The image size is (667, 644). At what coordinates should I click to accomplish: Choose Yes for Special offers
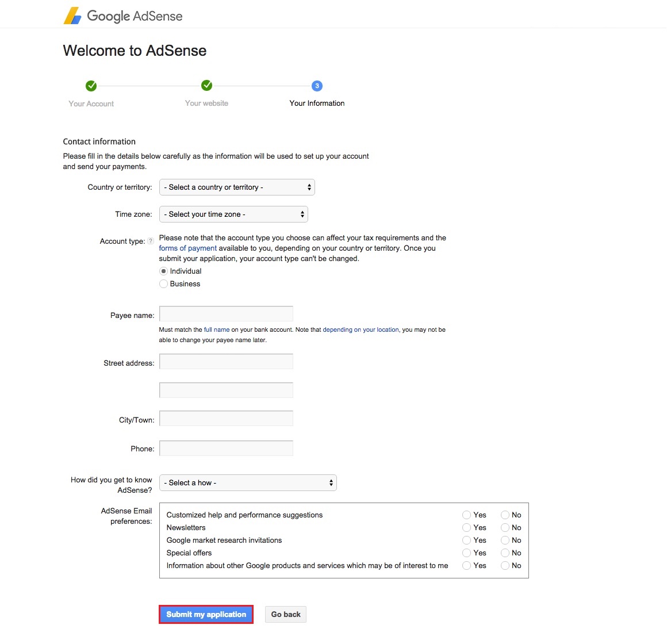(467, 553)
